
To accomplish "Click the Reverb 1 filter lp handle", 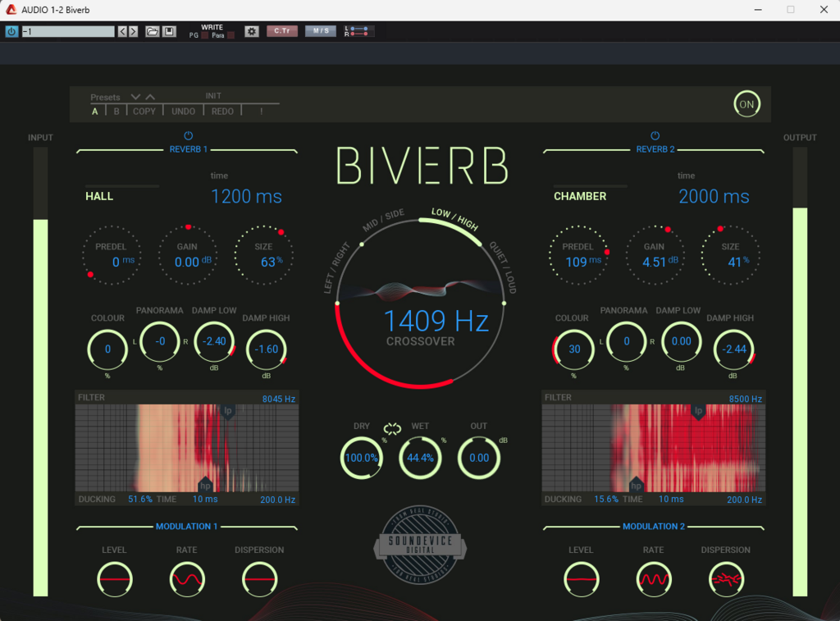I will 228,412.
